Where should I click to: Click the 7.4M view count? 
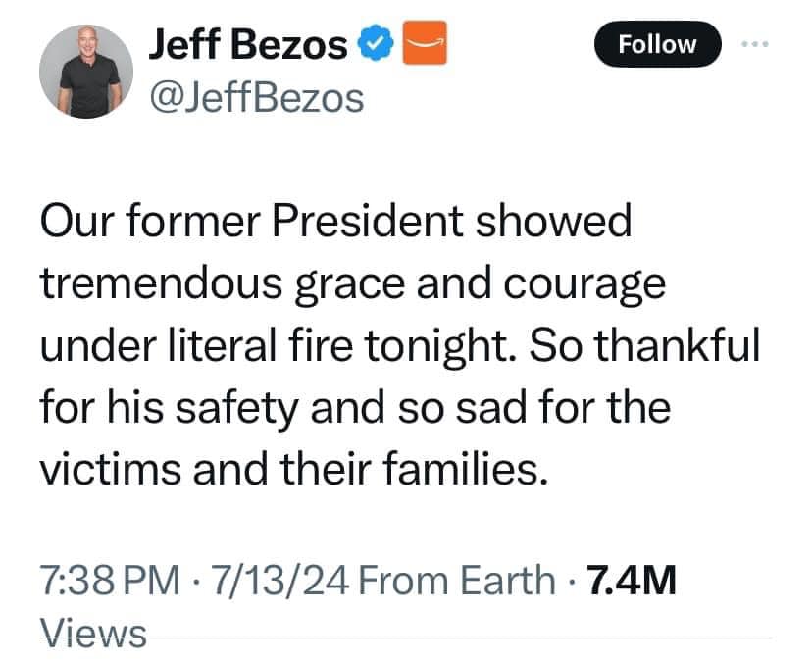tap(630, 581)
